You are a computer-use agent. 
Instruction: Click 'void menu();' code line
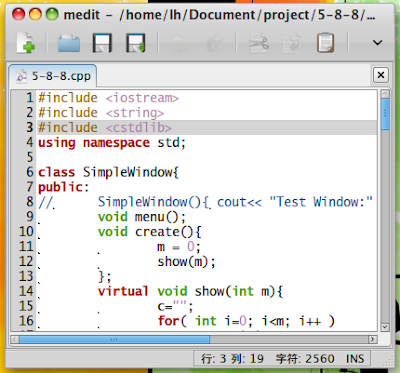(x=142, y=217)
